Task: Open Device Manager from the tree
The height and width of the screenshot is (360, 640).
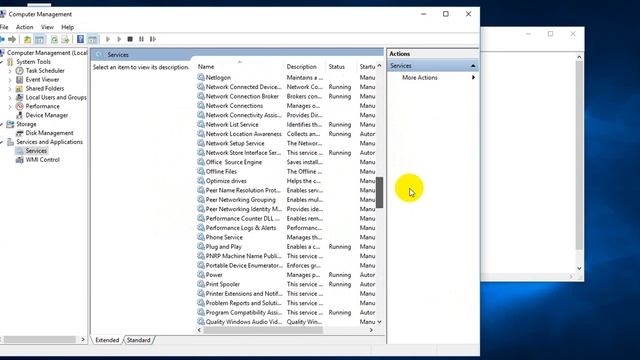Action: [47, 115]
